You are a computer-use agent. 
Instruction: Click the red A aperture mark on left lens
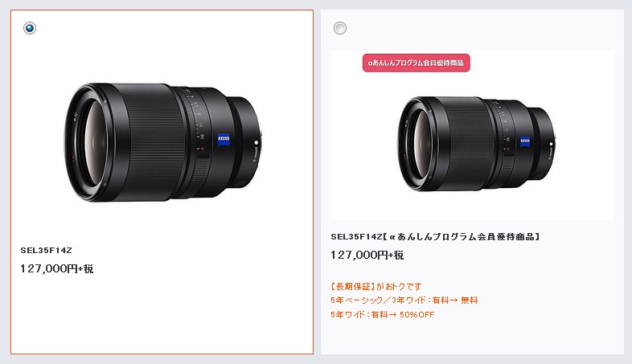(203, 149)
